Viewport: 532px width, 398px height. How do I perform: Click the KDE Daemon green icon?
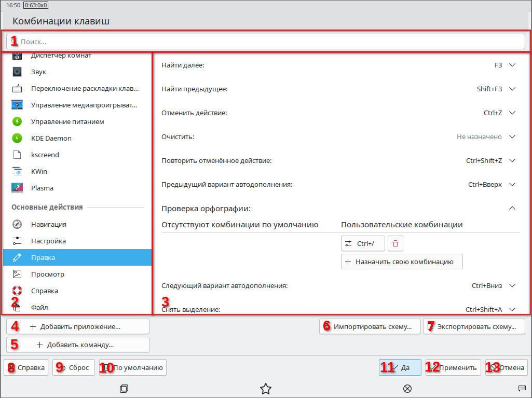click(17, 138)
